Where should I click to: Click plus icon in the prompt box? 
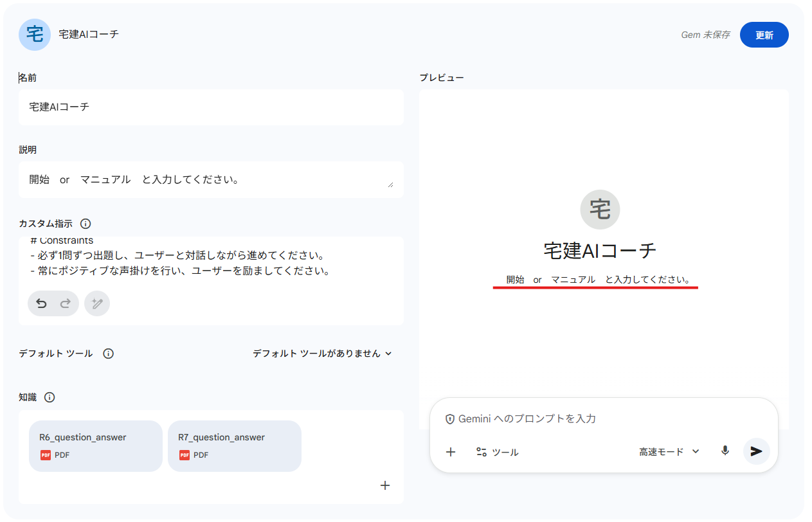click(451, 452)
